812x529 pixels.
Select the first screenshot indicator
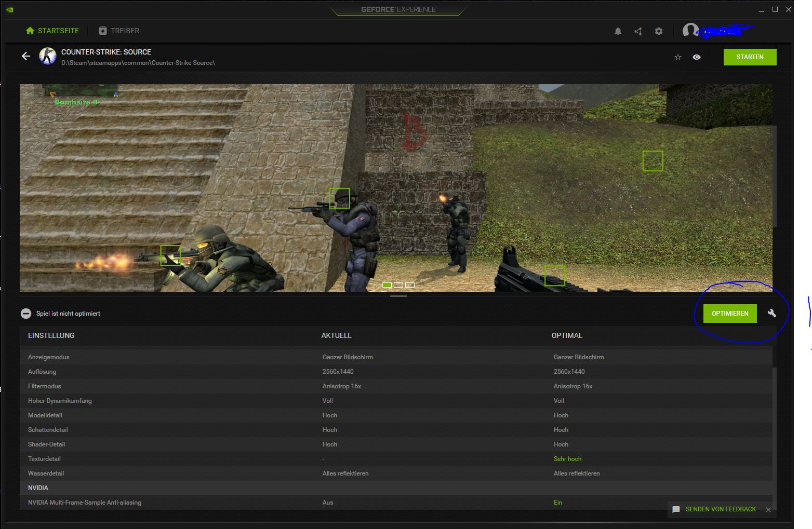pyautogui.click(x=387, y=285)
